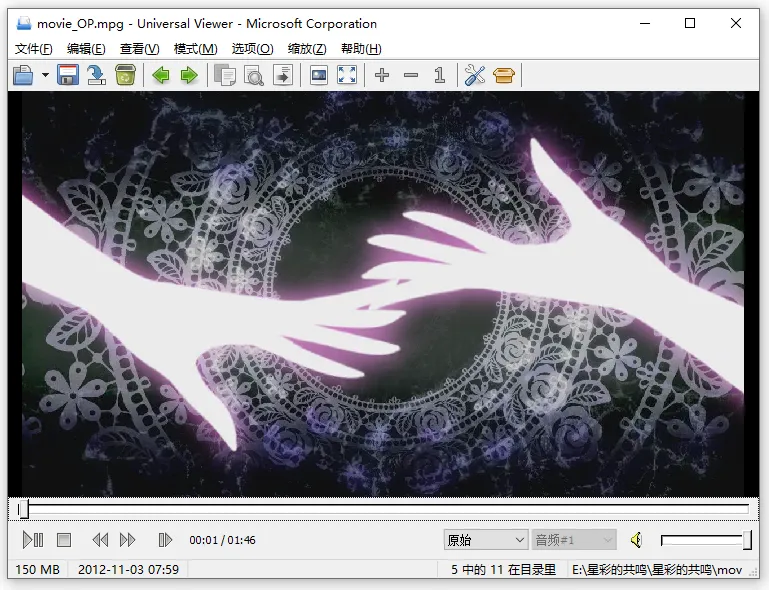Open the 模式(M) menu
The image size is (769, 590).
click(196, 49)
